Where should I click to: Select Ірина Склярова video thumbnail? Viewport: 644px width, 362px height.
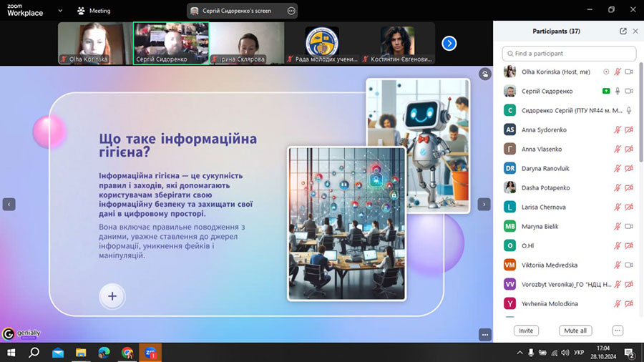point(246,43)
